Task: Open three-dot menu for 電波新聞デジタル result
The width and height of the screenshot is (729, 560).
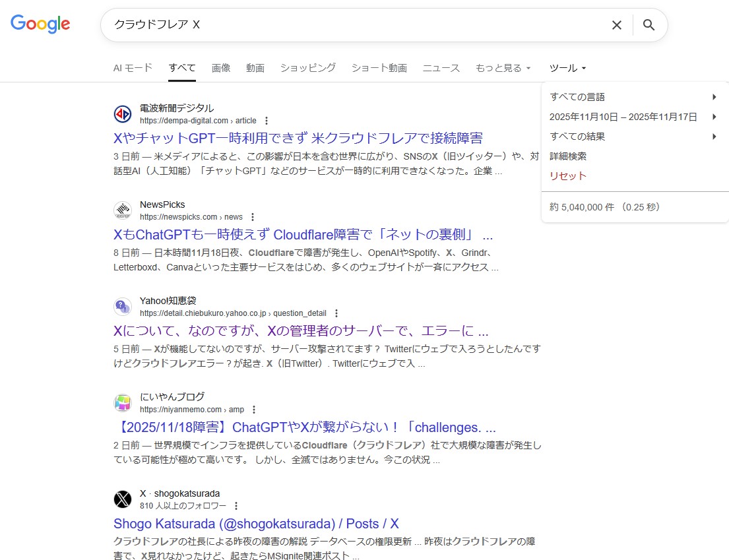Action: (267, 121)
